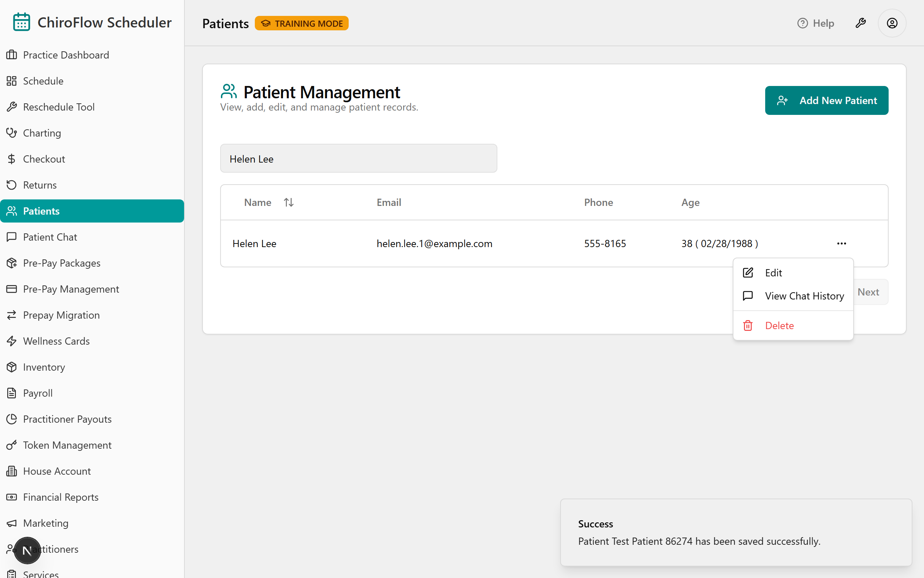Click the Phone column header
This screenshot has width=924, height=578.
[599, 202]
